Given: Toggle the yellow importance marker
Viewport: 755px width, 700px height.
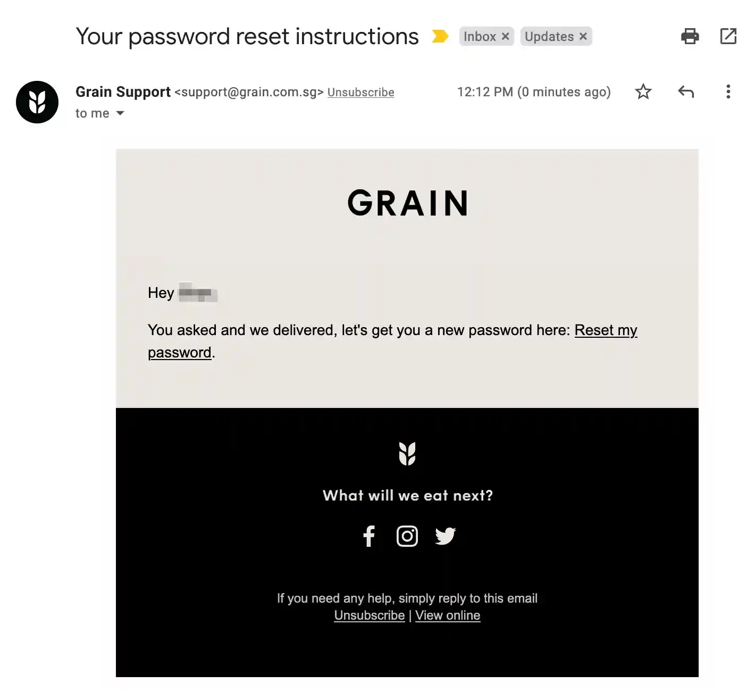Looking at the screenshot, I should (440, 36).
